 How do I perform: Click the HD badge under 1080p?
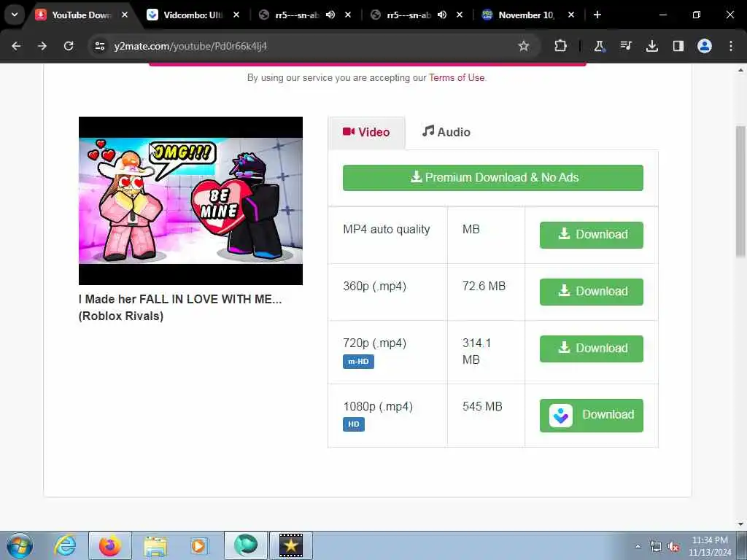(354, 424)
